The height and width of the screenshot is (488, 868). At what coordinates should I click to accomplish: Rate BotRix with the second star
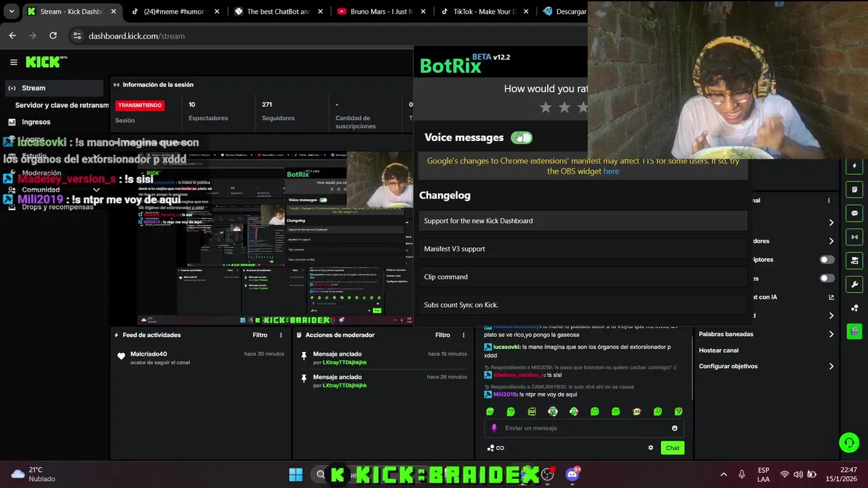564,107
